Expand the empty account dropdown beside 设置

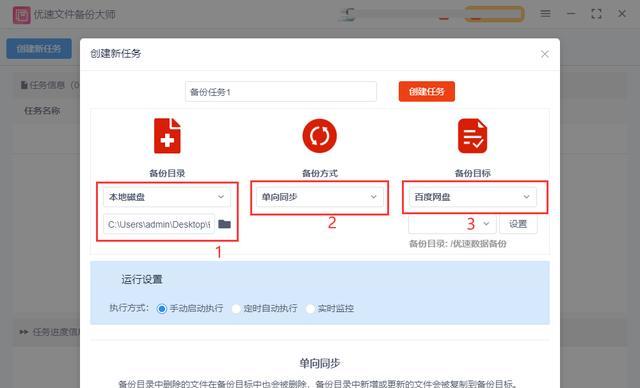click(x=452, y=224)
